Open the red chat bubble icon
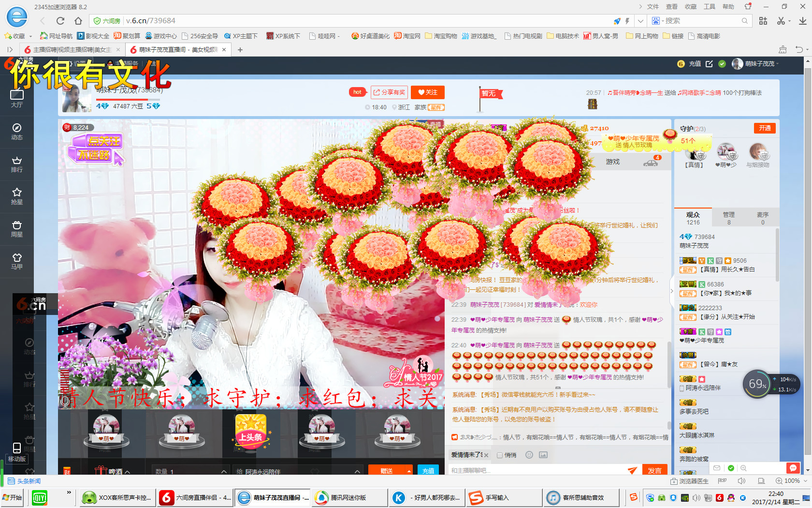 pyautogui.click(x=793, y=468)
